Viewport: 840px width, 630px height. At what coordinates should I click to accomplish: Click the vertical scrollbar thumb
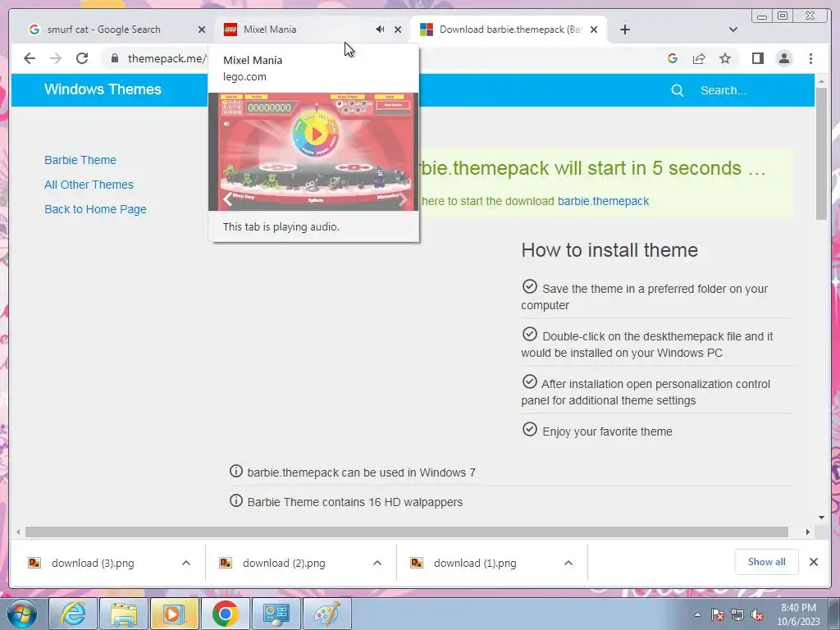point(821,153)
